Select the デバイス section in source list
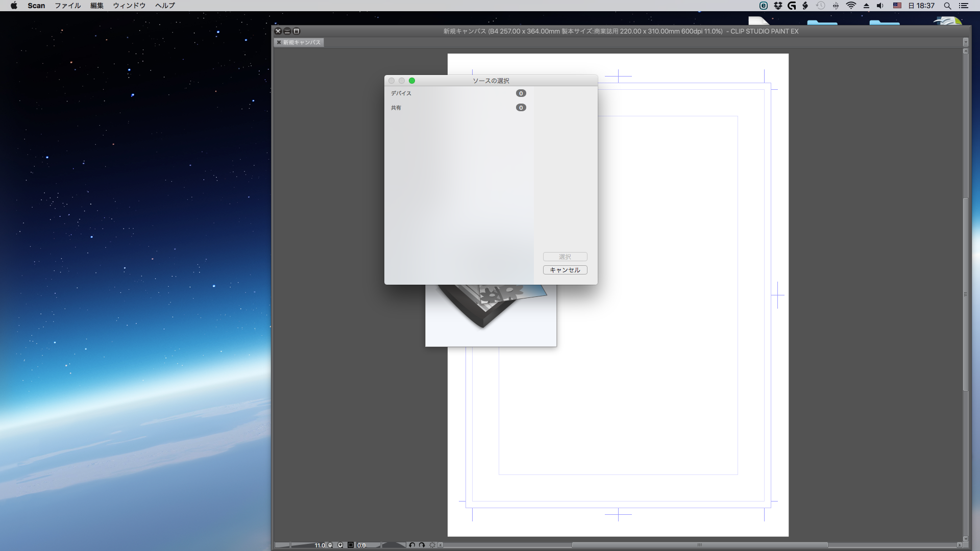Image resolution: width=980 pixels, height=551 pixels. click(401, 93)
